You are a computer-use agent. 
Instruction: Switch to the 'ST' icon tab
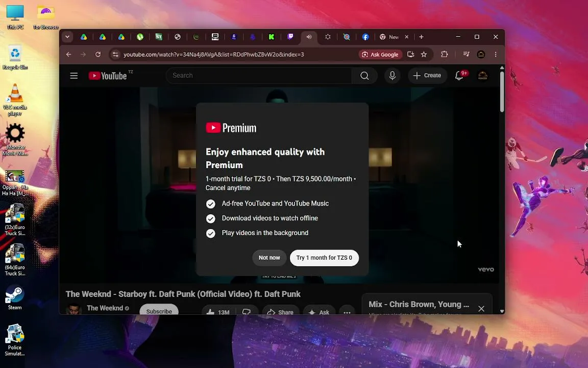point(159,37)
